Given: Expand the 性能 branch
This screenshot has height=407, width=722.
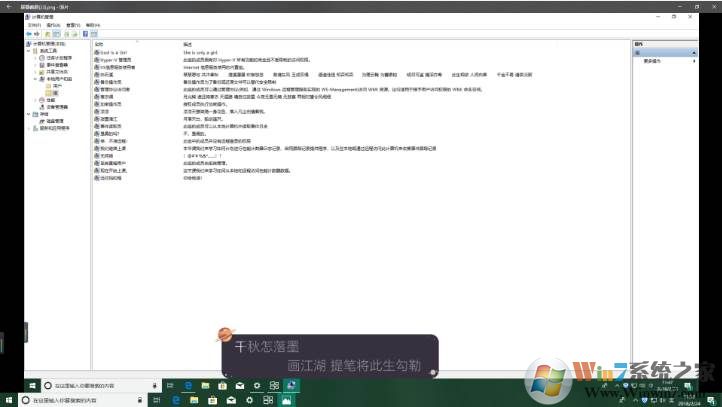Looking at the screenshot, I should [35, 100].
